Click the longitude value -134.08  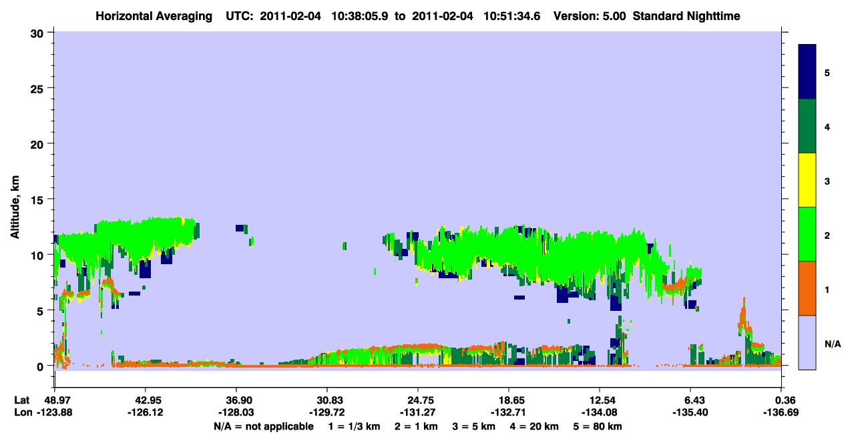(600, 413)
